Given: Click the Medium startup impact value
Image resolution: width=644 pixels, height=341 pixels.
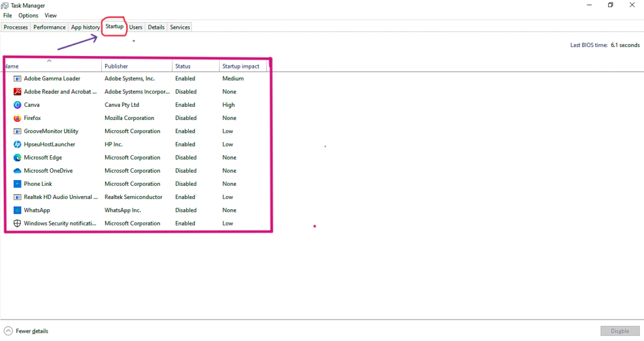Looking at the screenshot, I should (233, 78).
